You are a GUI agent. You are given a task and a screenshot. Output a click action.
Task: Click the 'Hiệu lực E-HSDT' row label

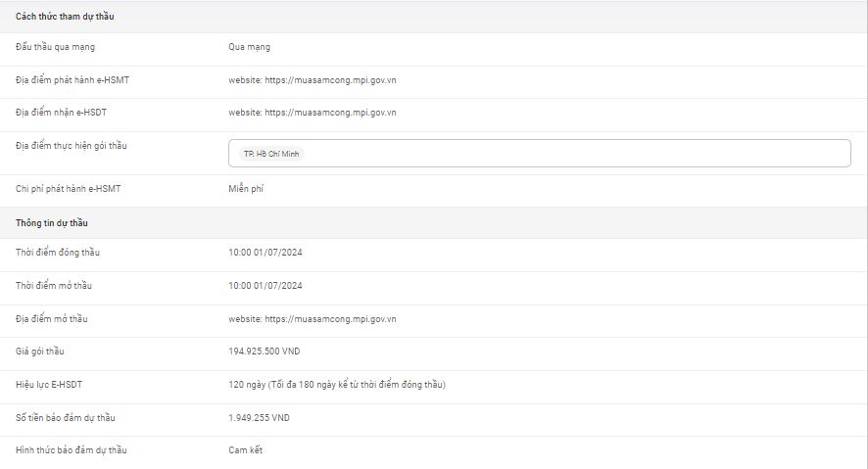pos(51,385)
